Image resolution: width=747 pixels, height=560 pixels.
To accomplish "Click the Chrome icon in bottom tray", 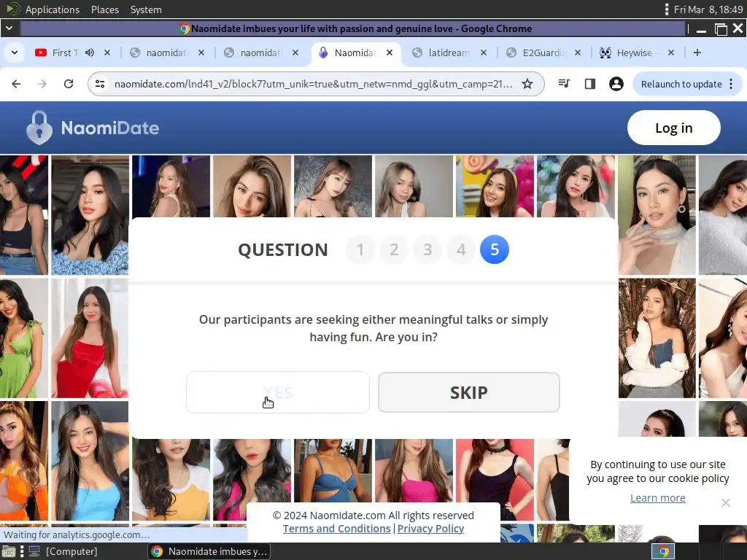I will tap(663, 551).
